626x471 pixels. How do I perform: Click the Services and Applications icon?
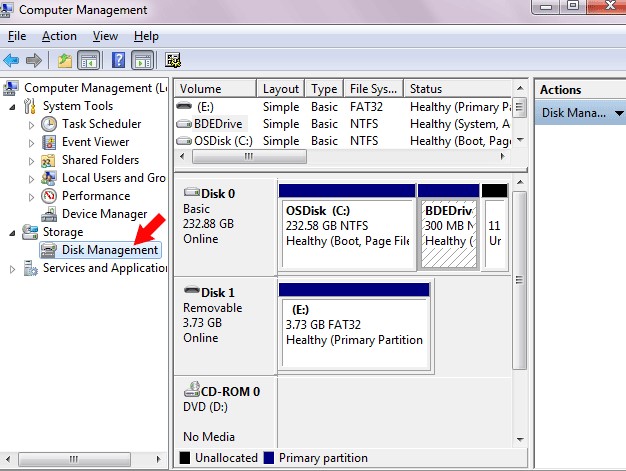click(x=30, y=268)
